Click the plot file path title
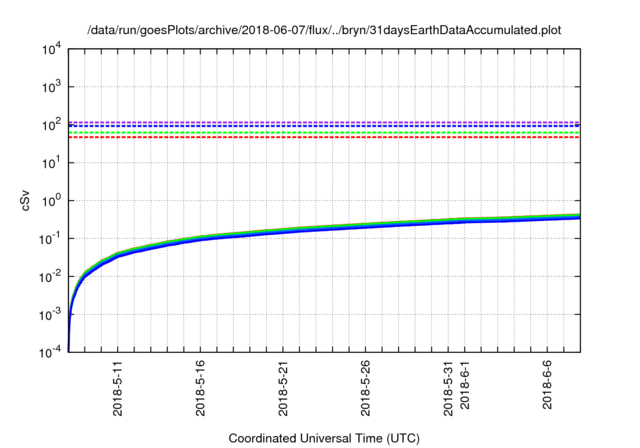Viewport: 640px width, 448px height. [324, 30]
